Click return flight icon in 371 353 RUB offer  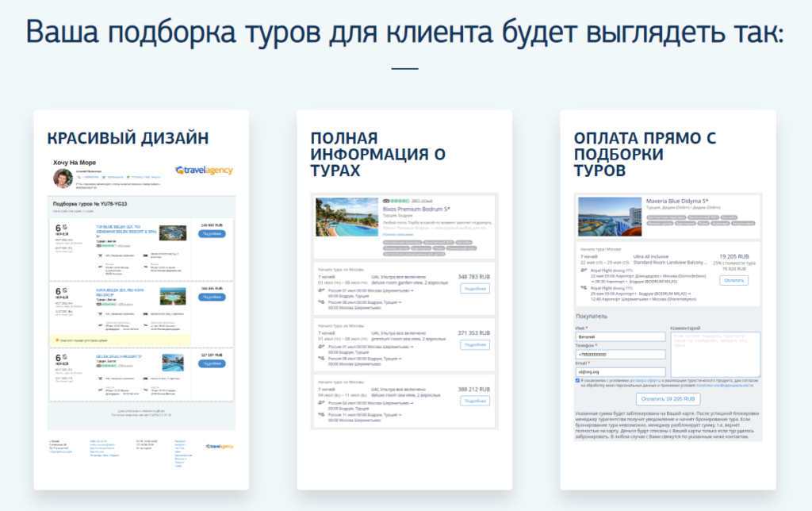pos(320,359)
